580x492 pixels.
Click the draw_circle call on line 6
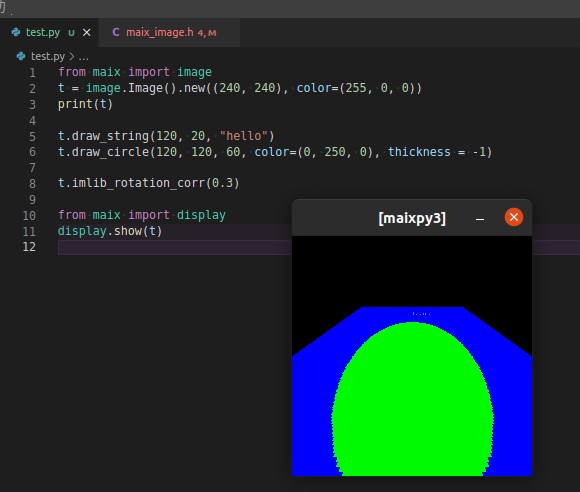275,152
